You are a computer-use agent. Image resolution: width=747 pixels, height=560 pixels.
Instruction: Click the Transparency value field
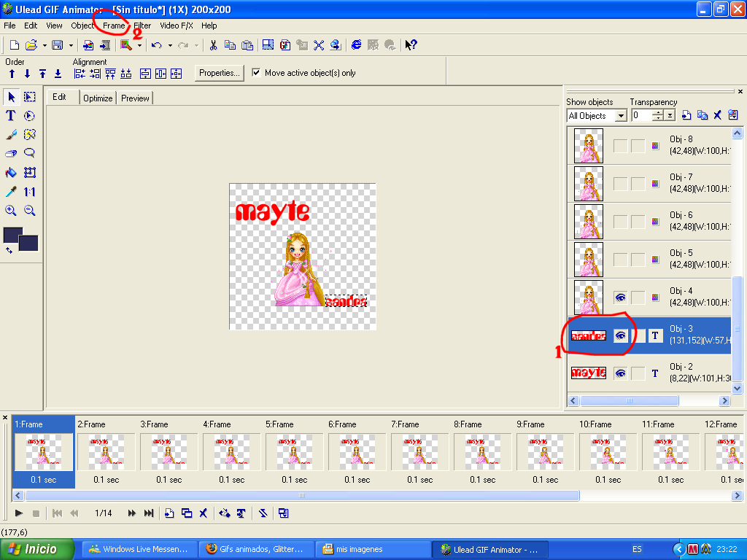pyautogui.click(x=642, y=116)
